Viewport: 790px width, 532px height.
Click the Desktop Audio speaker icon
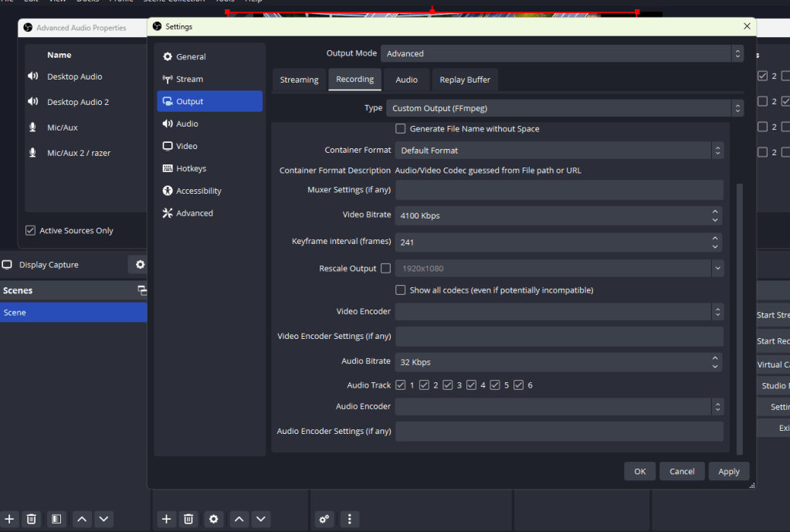click(x=33, y=76)
